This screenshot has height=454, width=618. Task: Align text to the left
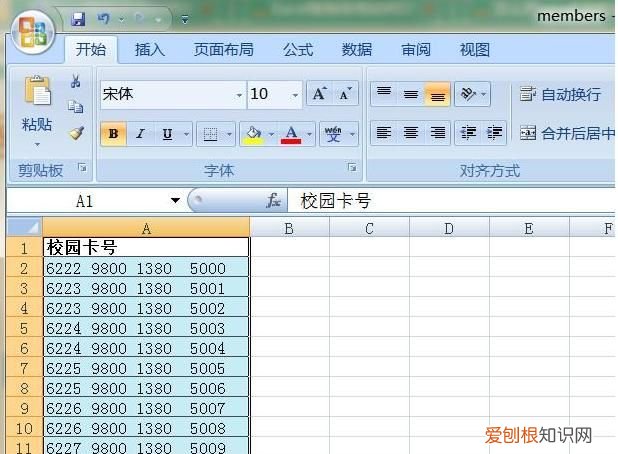pos(384,133)
